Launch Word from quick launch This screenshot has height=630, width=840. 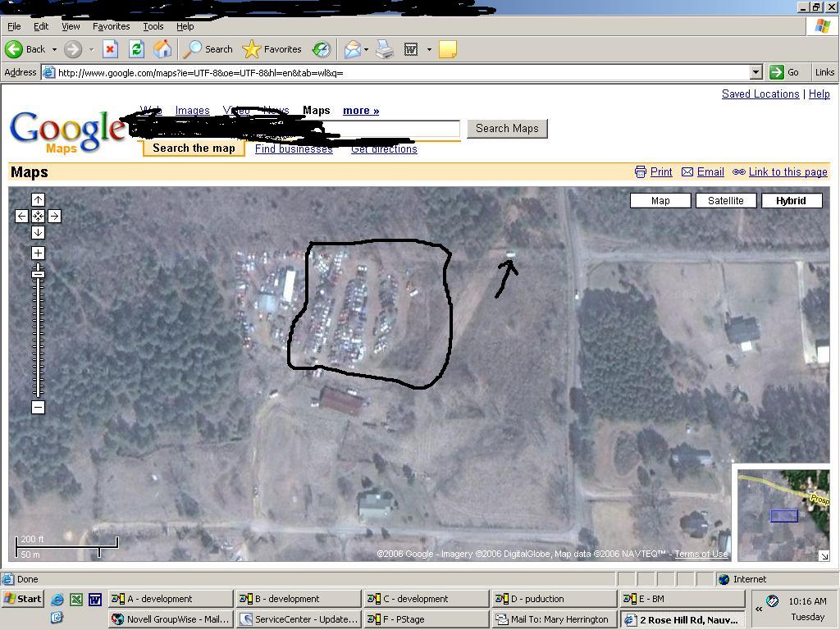pos(95,600)
